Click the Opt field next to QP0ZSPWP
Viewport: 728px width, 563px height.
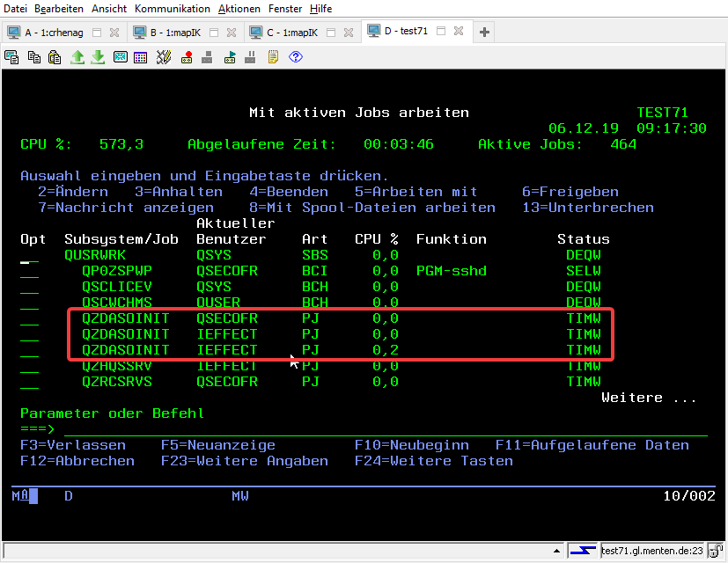pos(29,271)
